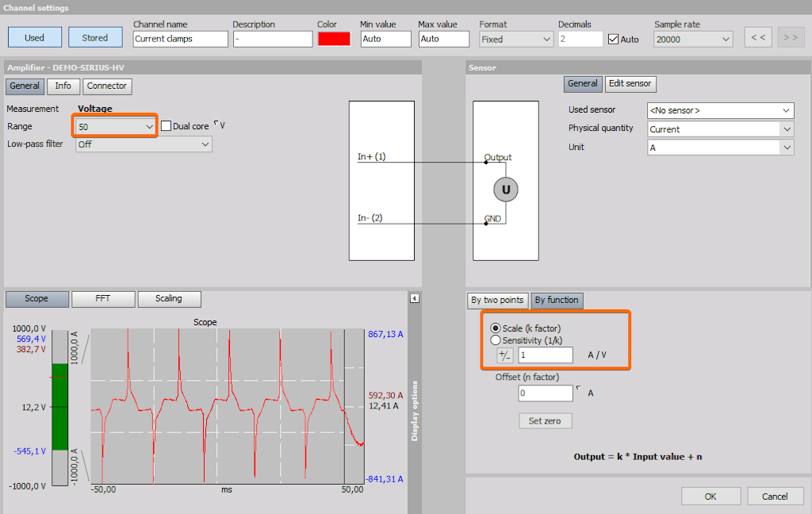Open the Used sensor dropdown
This screenshot has height=514, width=812.
(720, 110)
